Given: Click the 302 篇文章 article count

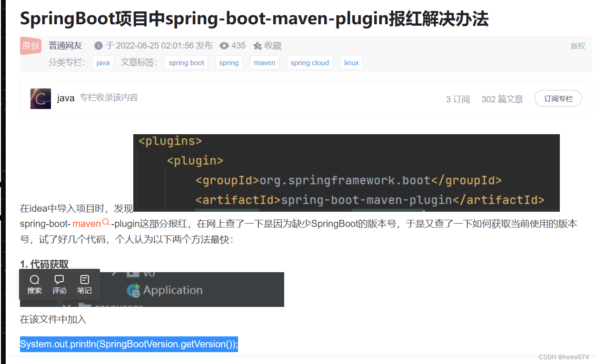Looking at the screenshot, I should (502, 99).
